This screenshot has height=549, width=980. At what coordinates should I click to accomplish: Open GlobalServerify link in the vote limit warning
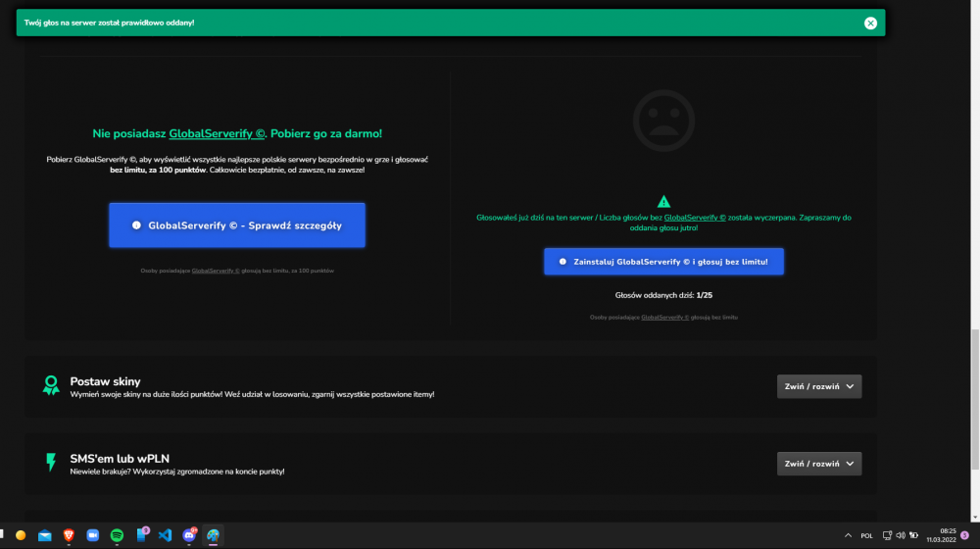click(x=695, y=218)
